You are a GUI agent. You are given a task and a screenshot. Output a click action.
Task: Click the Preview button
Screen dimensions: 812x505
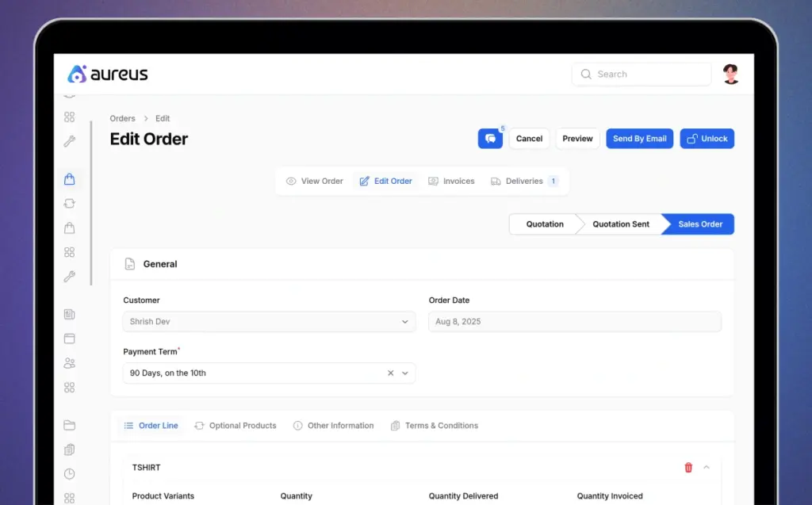577,139
